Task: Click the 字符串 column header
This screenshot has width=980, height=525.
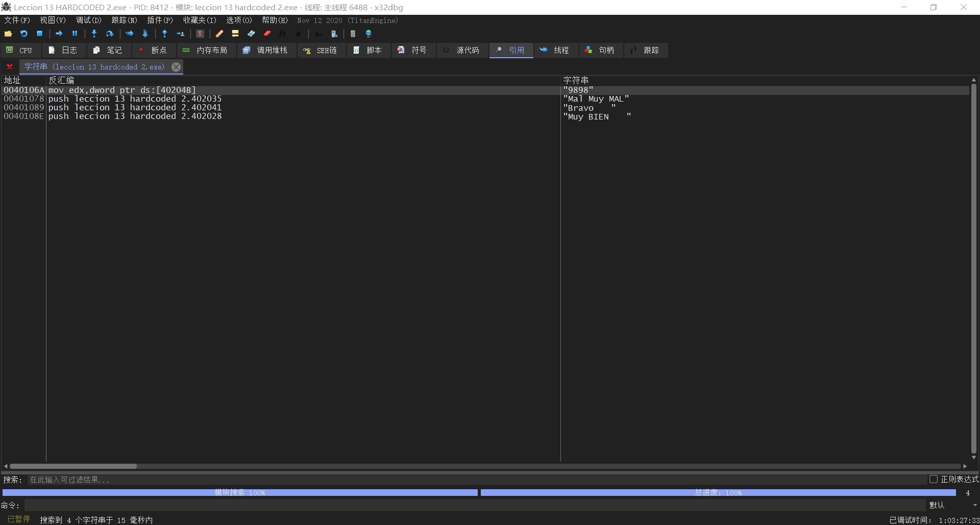Action: coord(765,80)
